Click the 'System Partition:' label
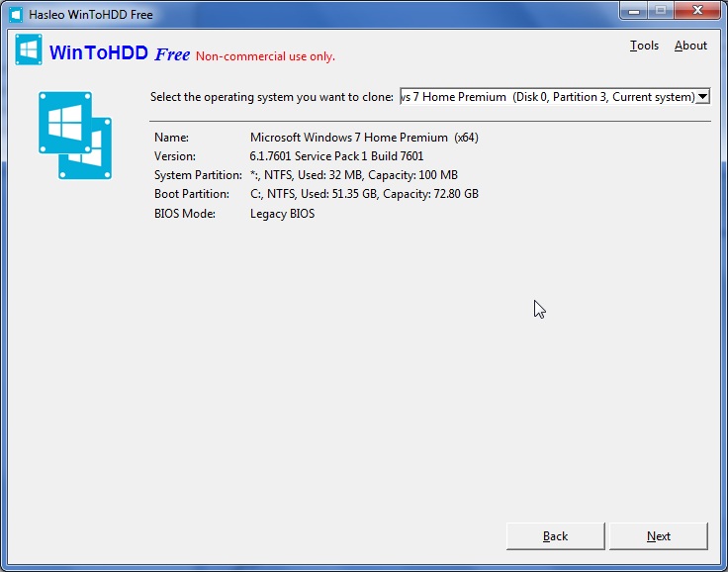728x572 pixels. point(198,175)
